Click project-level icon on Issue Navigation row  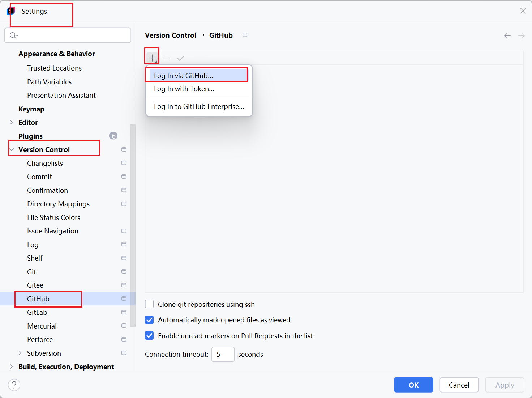tap(124, 231)
